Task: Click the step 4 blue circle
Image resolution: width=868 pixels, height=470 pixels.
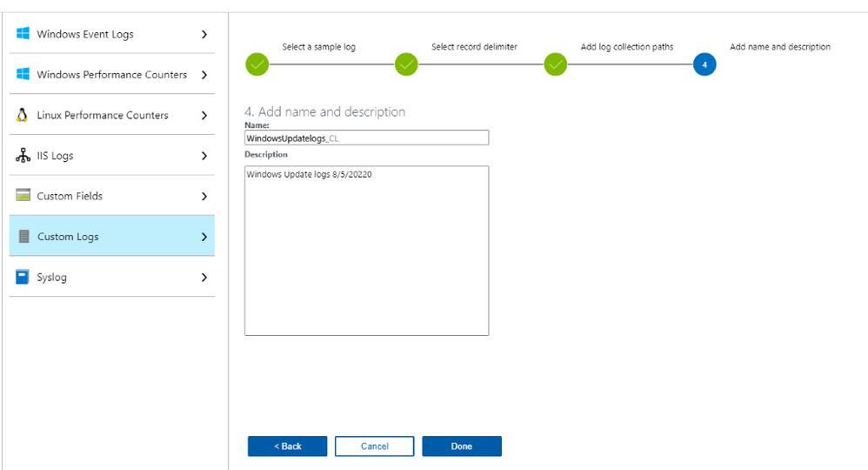Action: (704, 64)
